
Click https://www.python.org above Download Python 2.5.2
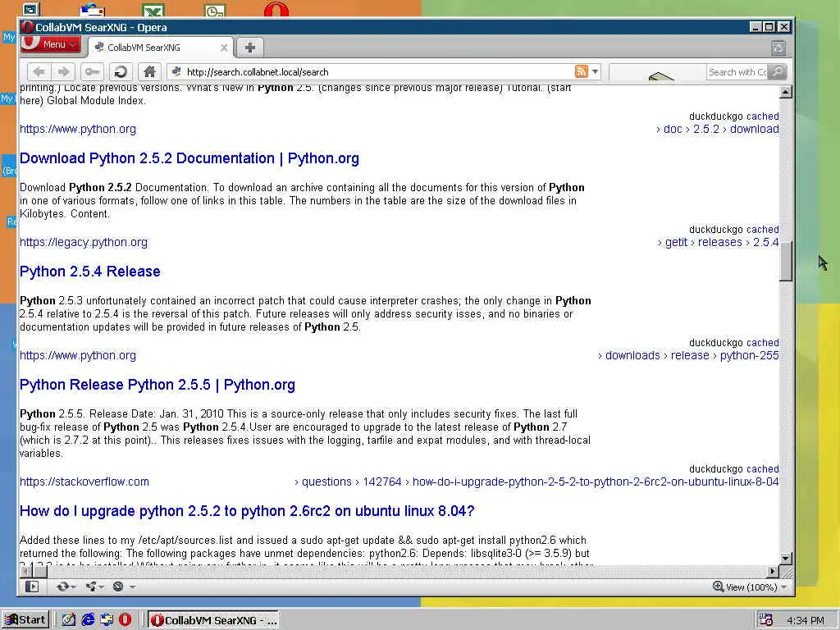(78, 129)
